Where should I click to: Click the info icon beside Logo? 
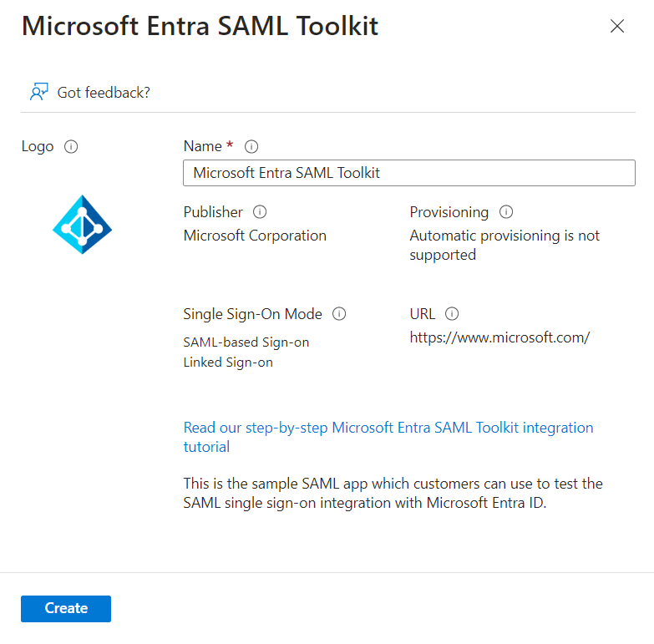pyautogui.click(x=71, y=147)
